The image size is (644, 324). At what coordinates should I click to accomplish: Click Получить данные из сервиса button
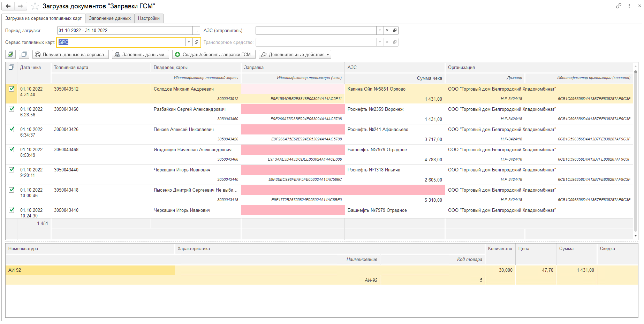[x=70, y=54]
